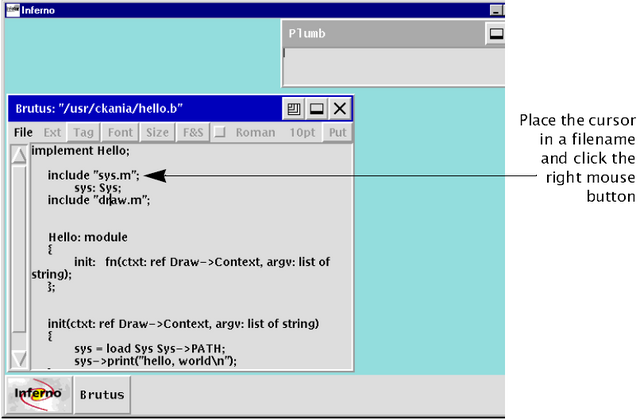Click the Size button in Brutus toolbar
Screen dimensions: 640x420
[x=157, y=133]
